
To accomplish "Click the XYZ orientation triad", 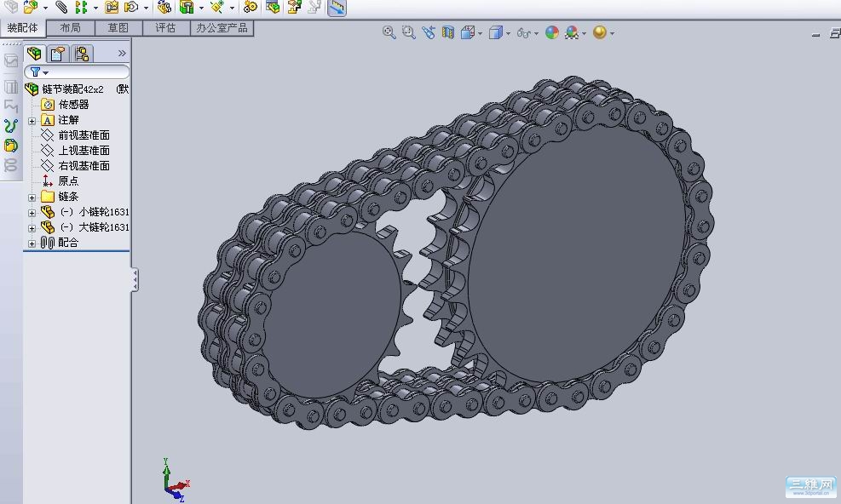I will [x=176, y=480].
